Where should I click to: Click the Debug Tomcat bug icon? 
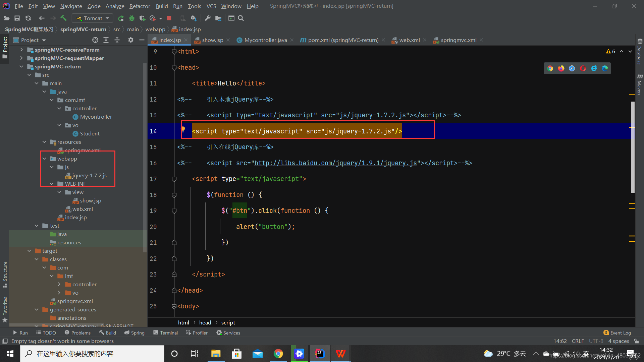point(131,18)
